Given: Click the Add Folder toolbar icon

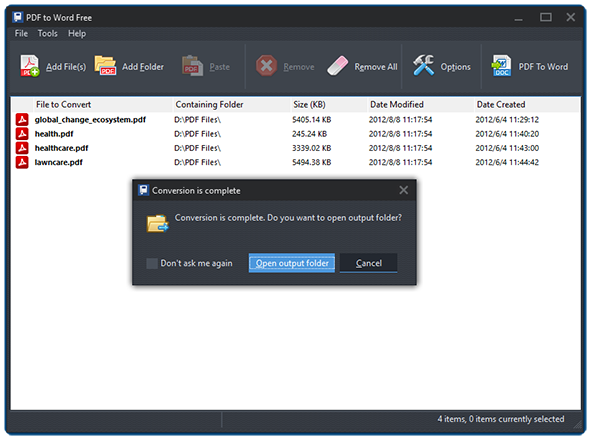Looking at the screenshot, I should click(x=105, y=66).
